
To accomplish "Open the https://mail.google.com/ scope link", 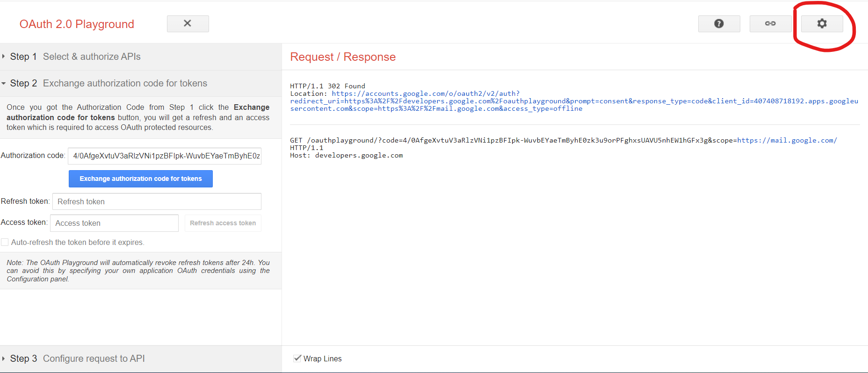I will pos(787,140).
